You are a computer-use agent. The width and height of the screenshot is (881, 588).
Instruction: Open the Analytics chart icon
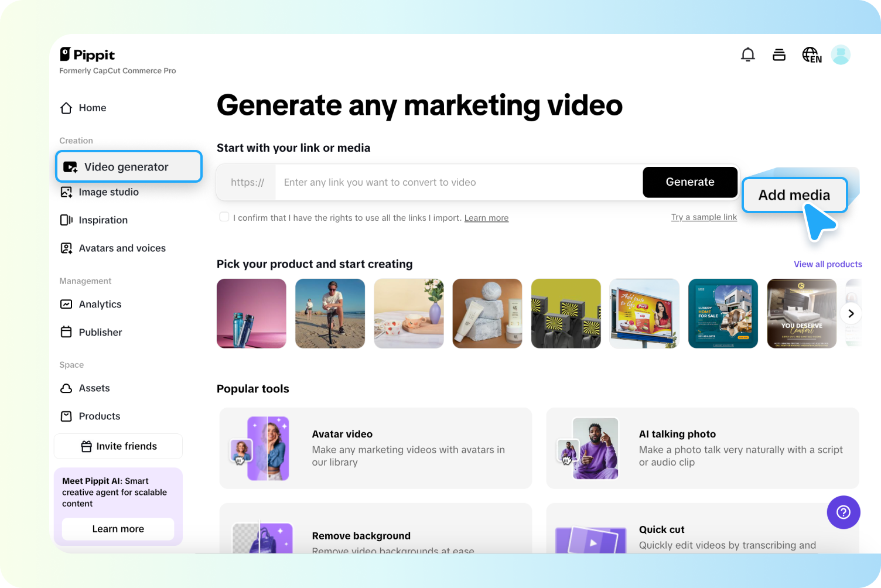(x=66, y=304)
